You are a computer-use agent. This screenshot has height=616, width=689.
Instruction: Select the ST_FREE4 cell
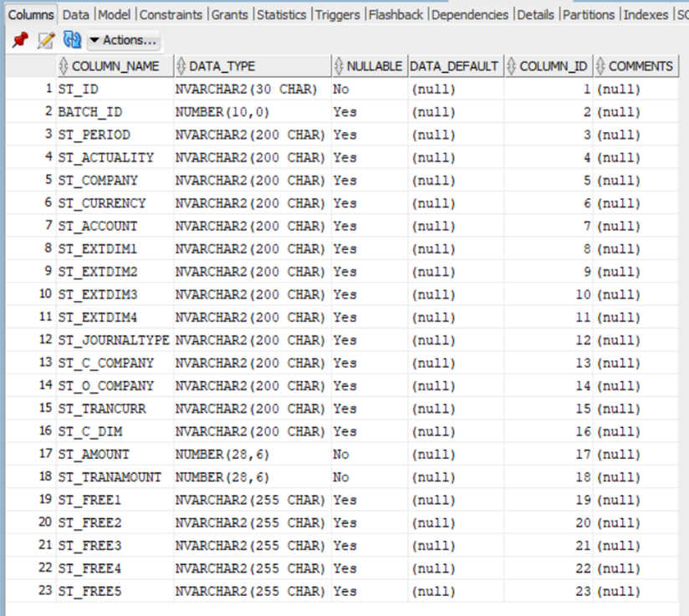point(115,569)
